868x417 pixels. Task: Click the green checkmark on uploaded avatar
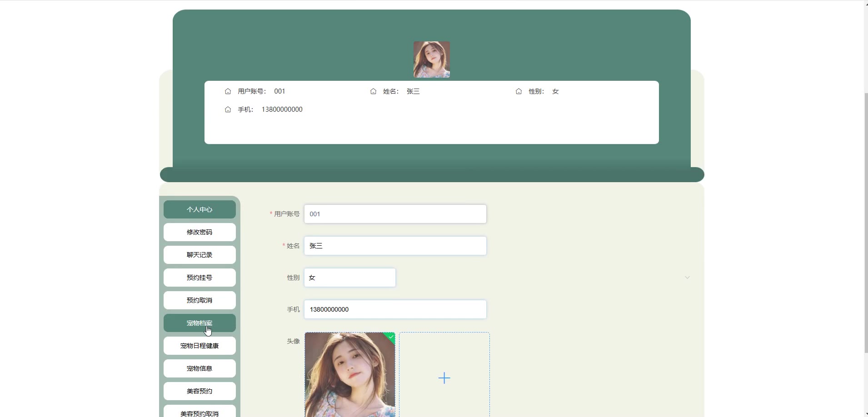pos(391,337)
